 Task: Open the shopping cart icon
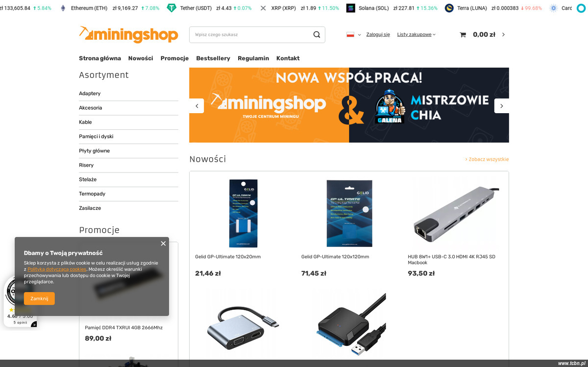[x=463, y=35]
